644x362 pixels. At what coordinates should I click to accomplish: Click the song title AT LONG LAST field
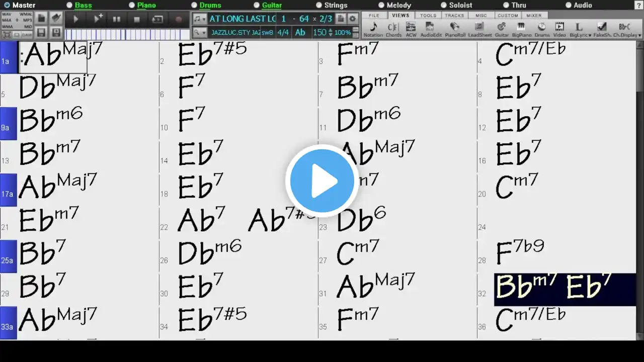point(243,19)
